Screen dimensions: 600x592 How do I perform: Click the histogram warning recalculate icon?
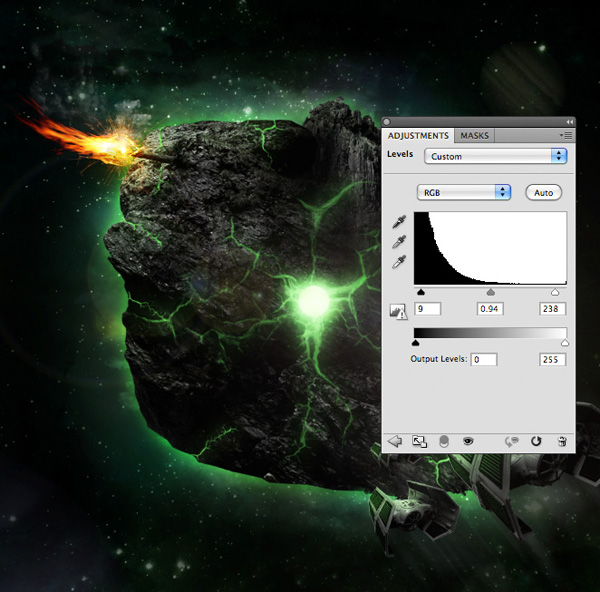click(398, 312)
